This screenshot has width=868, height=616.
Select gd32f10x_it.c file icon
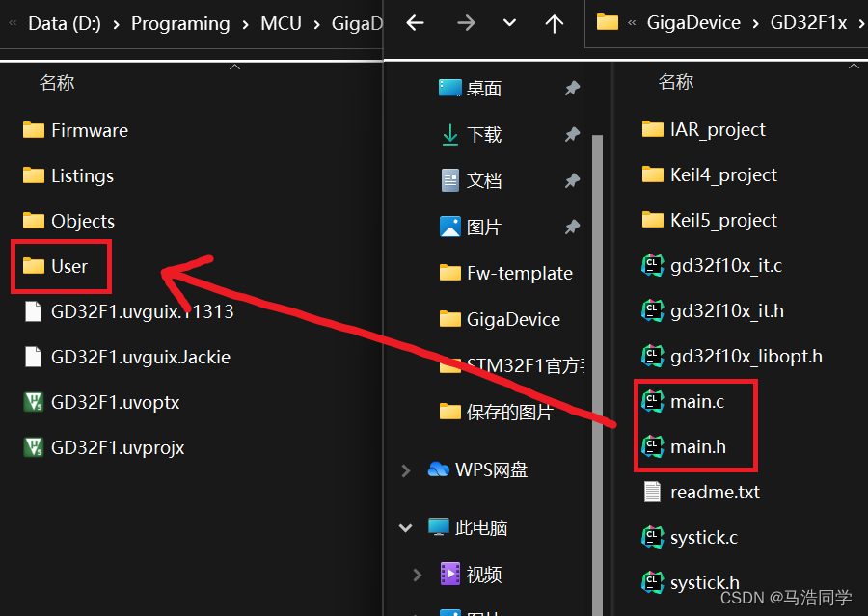653,266
